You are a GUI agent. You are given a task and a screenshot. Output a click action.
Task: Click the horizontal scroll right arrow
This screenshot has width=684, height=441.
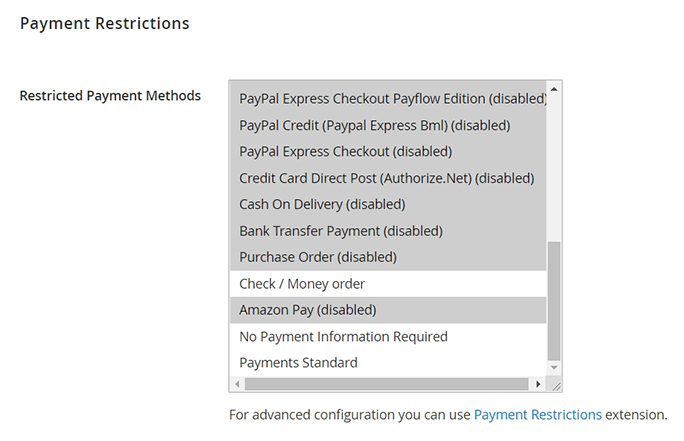point(538,384)
